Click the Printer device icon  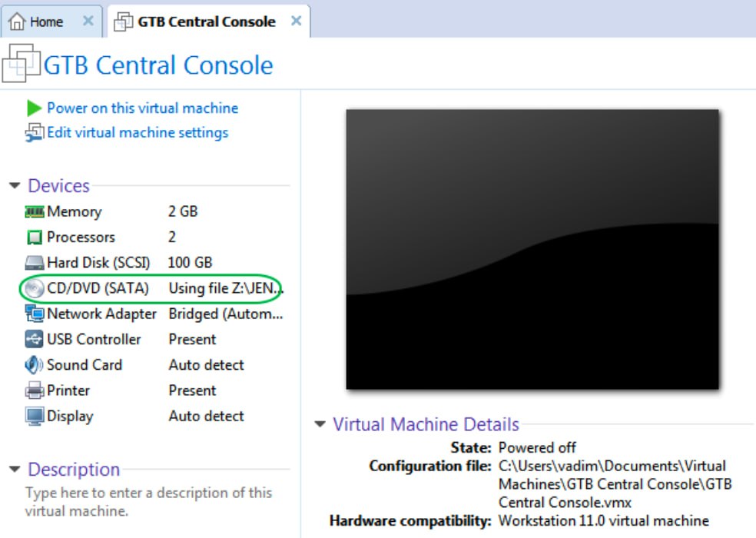[x=35, y=390]
